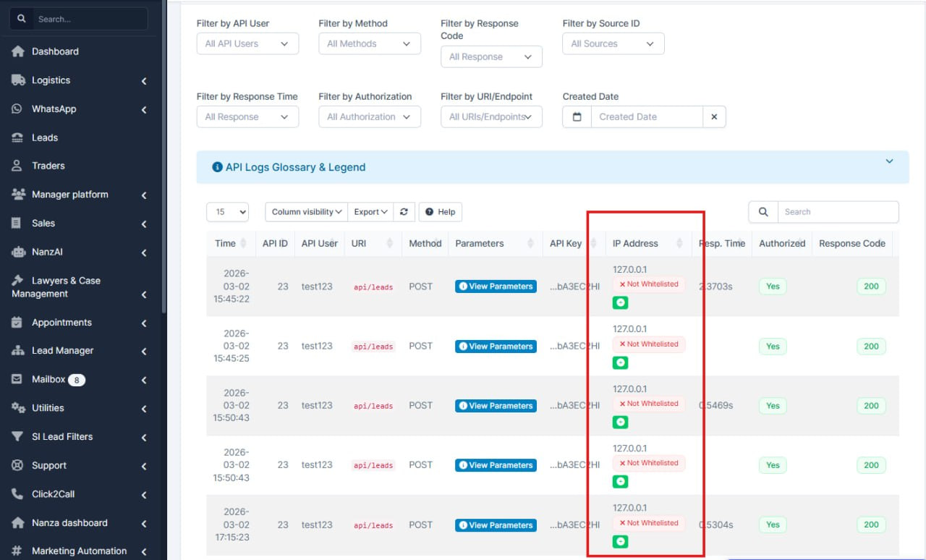Click the NanzAI robot icon
This screenshot has width=926, height=560.
coord(19,252)
